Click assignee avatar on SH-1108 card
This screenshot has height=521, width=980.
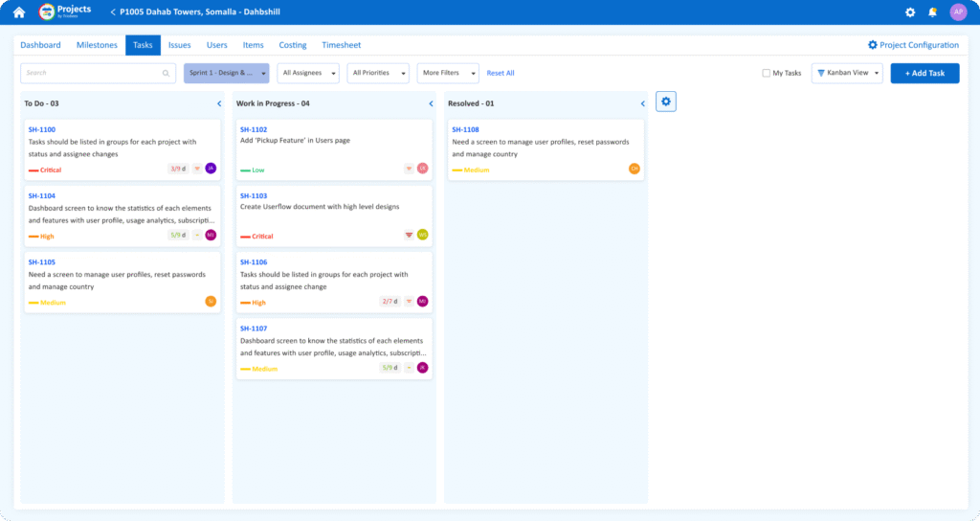pos(634,169)
